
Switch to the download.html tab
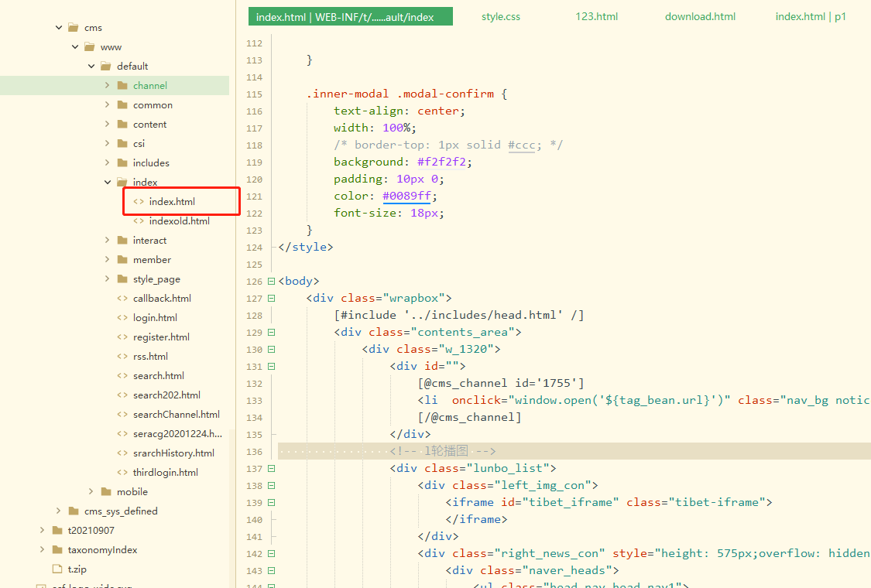point(700,16)
